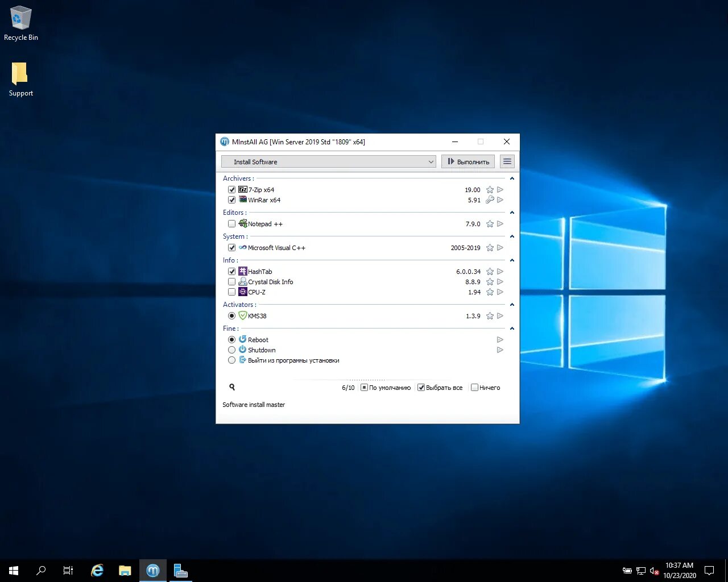Click the star icon for KMS38

click(490, 316)
